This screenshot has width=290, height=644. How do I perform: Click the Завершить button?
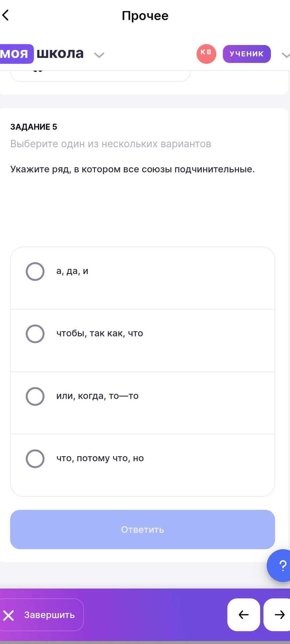point(41,615)
